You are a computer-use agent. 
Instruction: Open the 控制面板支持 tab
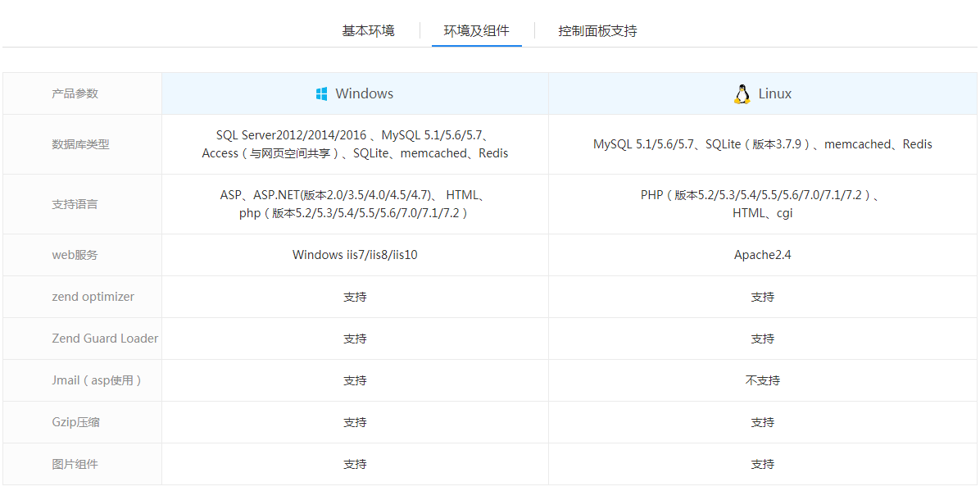pyautogui.click(x=597, y=31)
